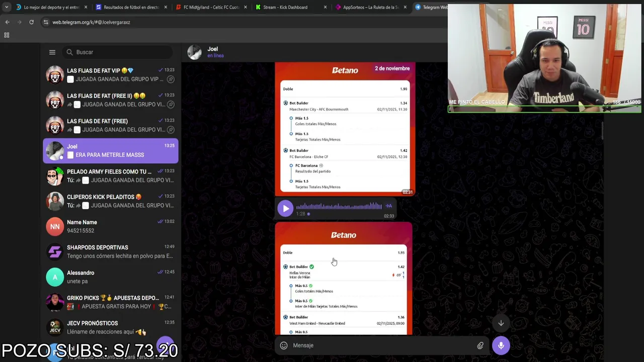644x362 pixels.
Task: Open the Betano 2 de noviembre image
Action: 345,130
